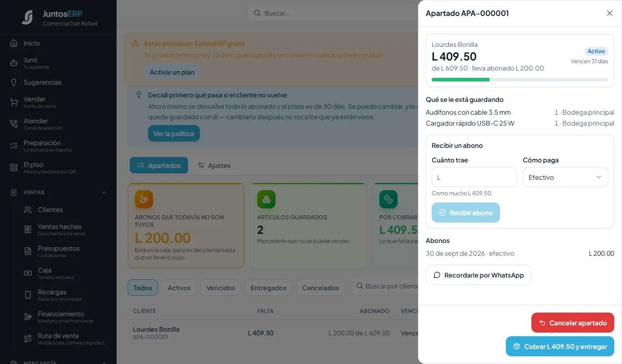Close the Apartado APA-000001 panel

point(610,13)
